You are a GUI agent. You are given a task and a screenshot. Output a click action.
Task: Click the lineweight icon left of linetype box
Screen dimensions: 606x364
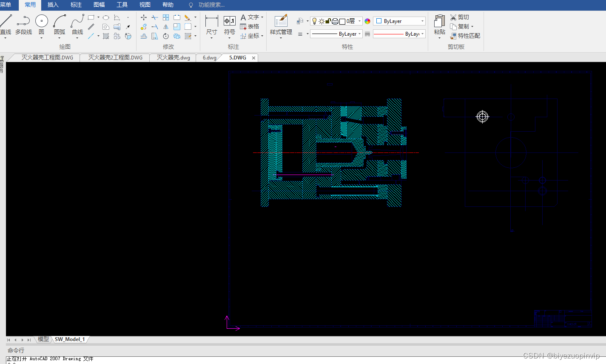tap(300, 34)
